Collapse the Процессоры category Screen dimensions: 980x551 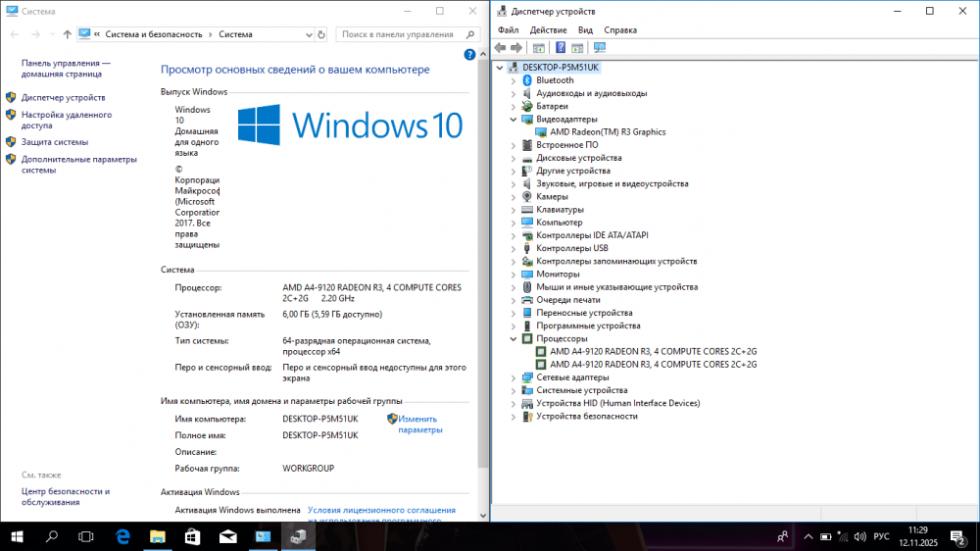514,338
